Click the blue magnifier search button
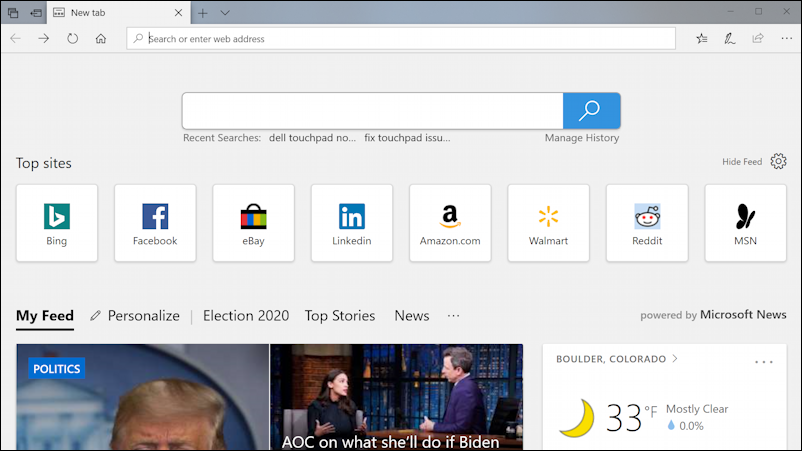The width and height of the screenshot is (802, 451). (592, 111)
